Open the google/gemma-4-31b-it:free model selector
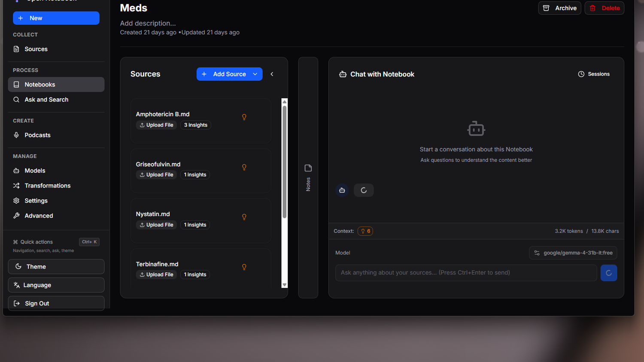 pos(573,253)
